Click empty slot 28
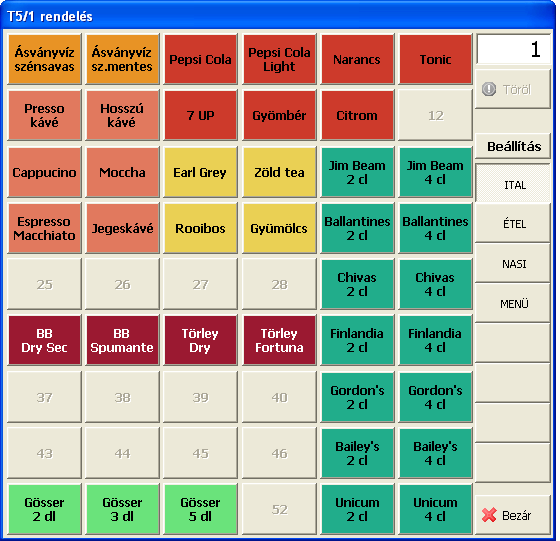Screen dimensions: 560x541 tap(279, 284)
